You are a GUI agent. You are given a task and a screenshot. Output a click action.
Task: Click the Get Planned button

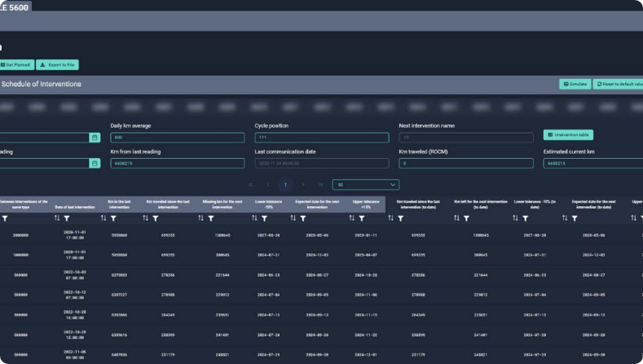pyautogui.click(x=15, y=64)
